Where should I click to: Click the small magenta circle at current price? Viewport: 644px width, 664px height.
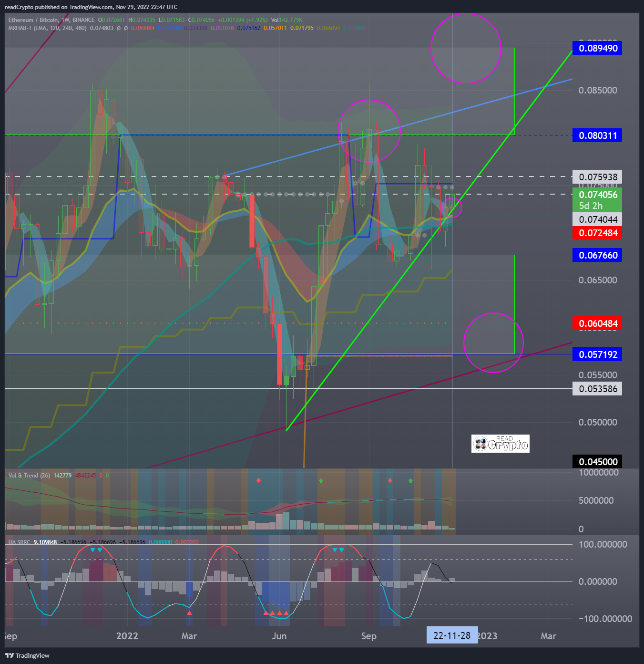click(x=452, y=208)
